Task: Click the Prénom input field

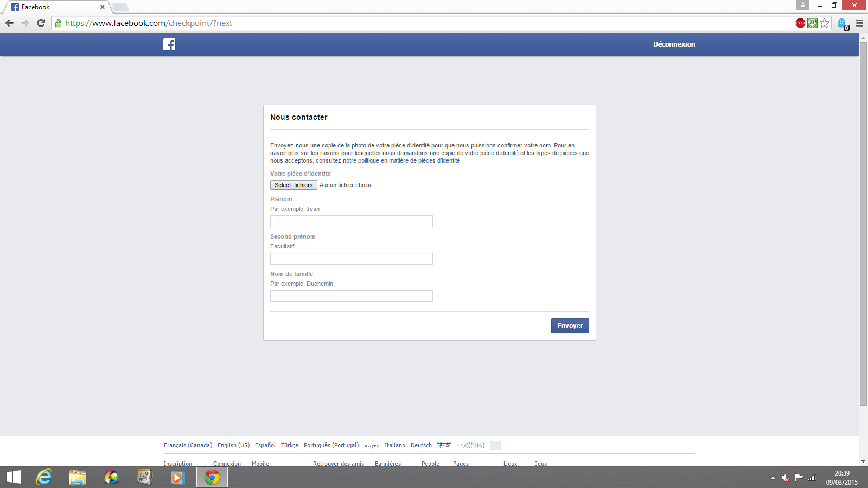Action: tap(352, 221)
